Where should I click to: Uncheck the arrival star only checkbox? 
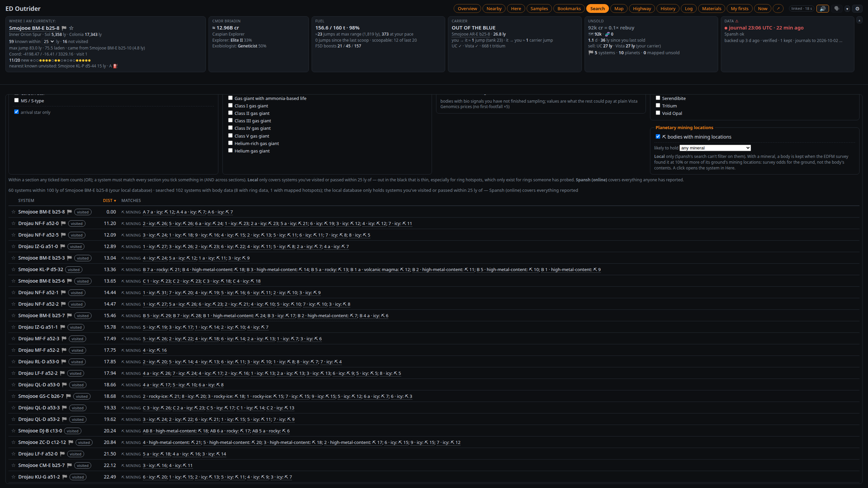(x=16, y=112)
